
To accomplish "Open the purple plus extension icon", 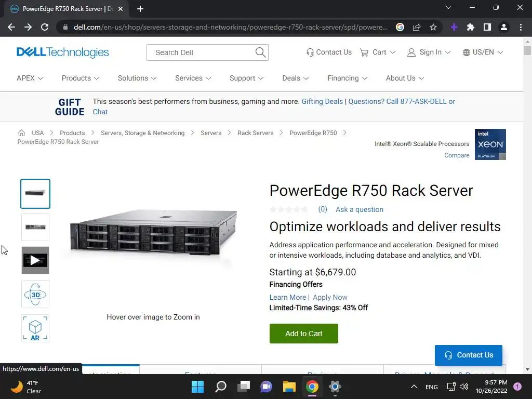I will click(454, 27).
